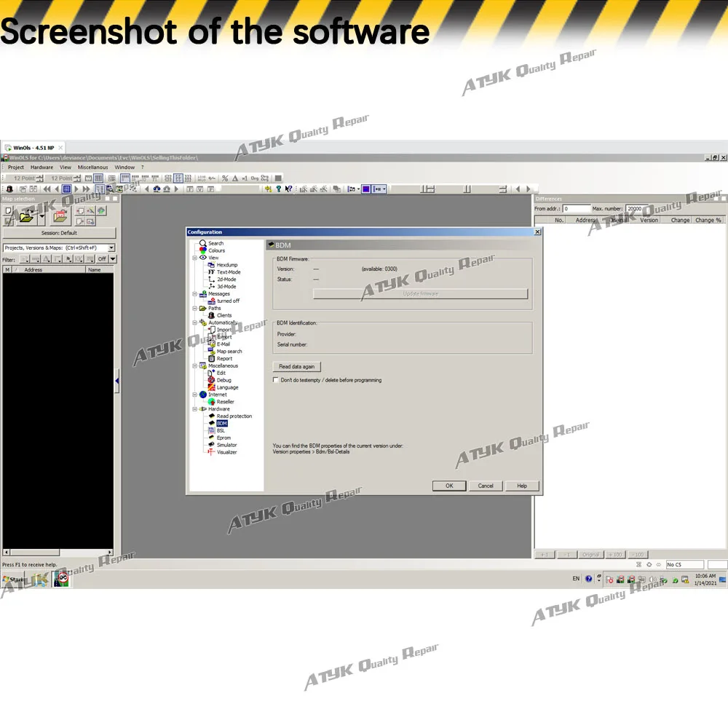728x728 pixels.
Task: Select Search in the Configuration tree
Action: click(x=215, y=243)
